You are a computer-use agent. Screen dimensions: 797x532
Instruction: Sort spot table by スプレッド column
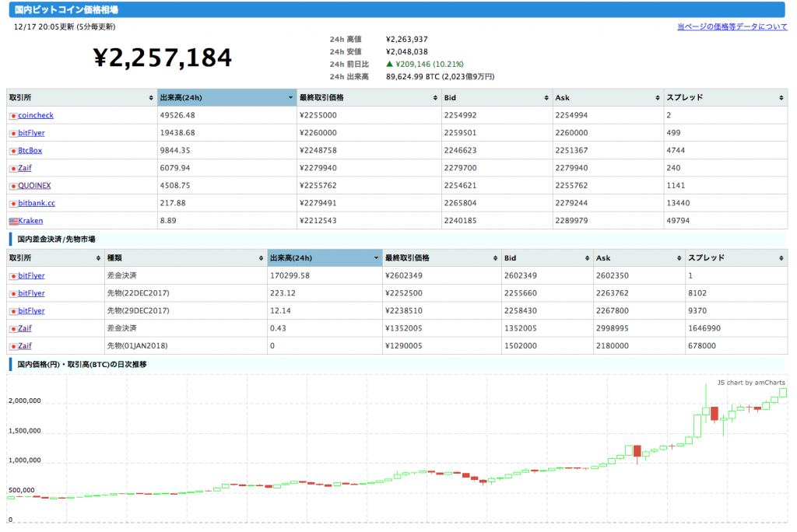pyautogui.click(x=726, y=97)
